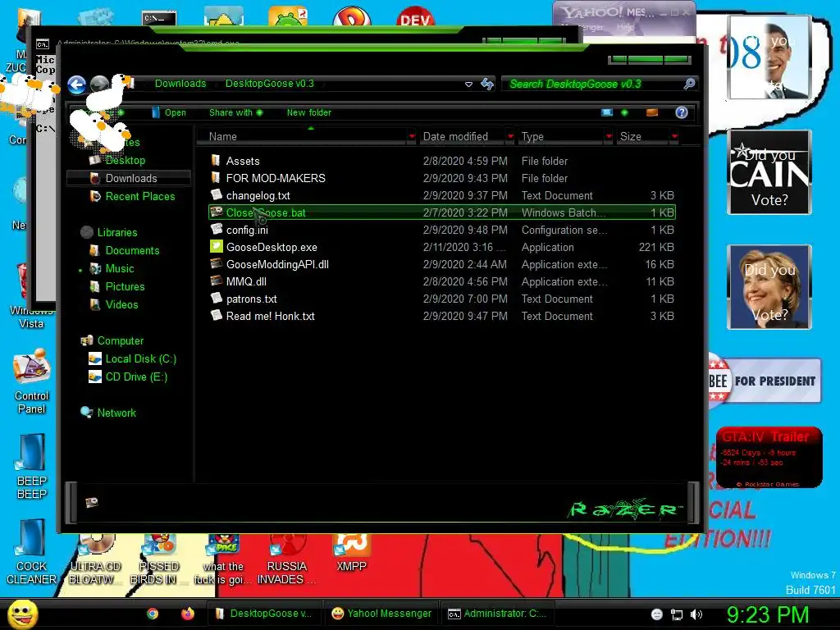Open Firefox from the taskbar
Image resolution: width=840 pixels, height=630 pixels.
point(188,614)
